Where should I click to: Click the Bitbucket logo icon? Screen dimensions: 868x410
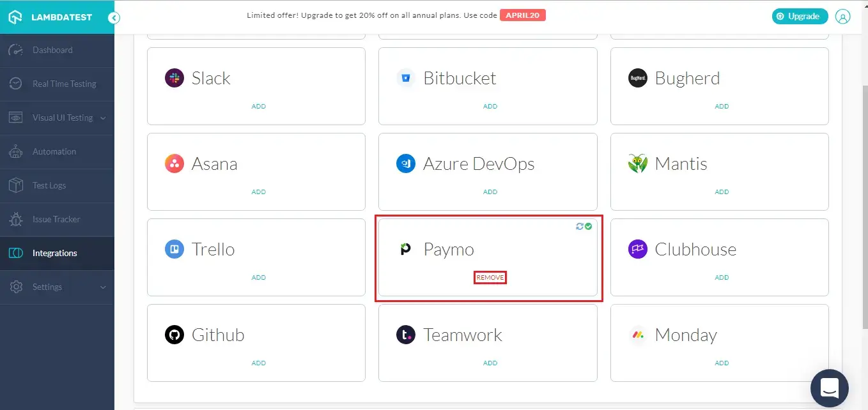point(405,78)
